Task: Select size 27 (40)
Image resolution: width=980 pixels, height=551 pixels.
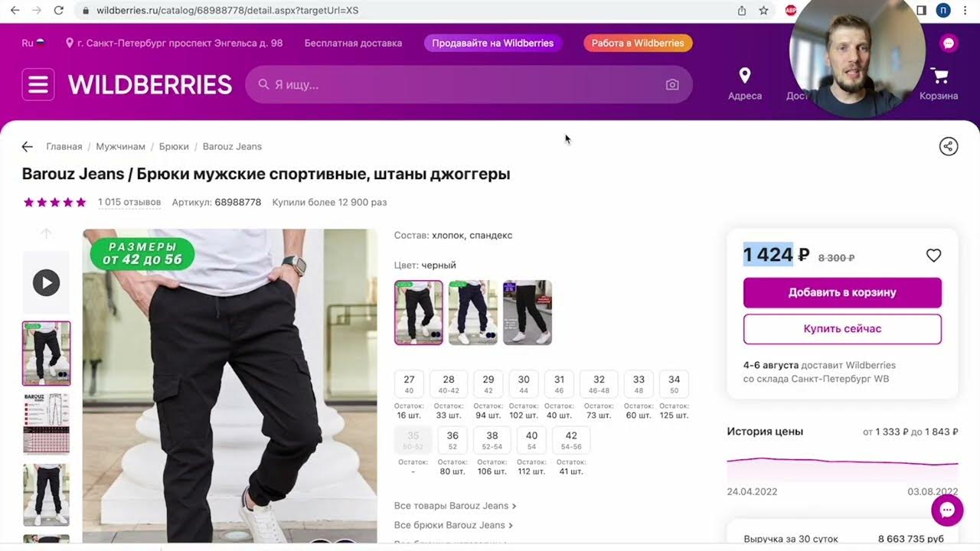Action: (409, 384)
